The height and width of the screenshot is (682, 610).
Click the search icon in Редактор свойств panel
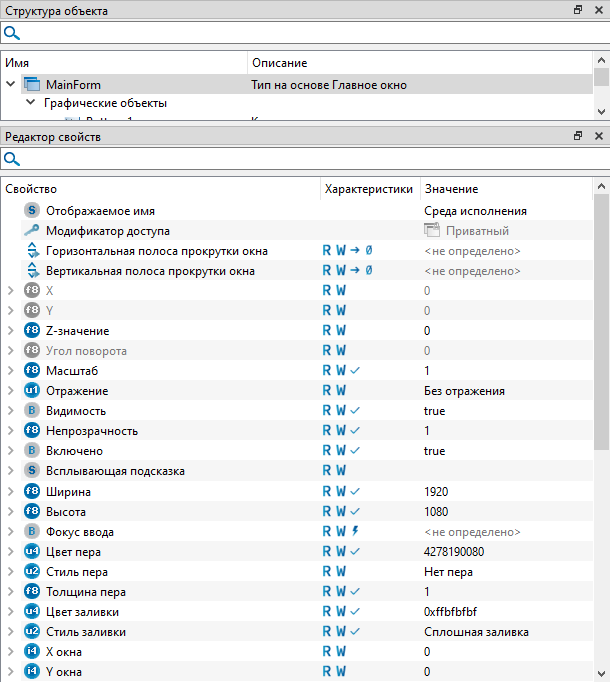click(11, 159)
